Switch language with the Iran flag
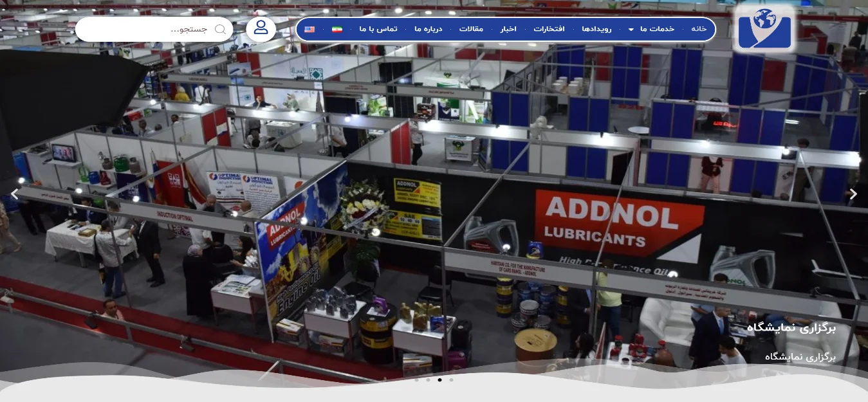Screen dimensions: 868x402 pos(337,30)
